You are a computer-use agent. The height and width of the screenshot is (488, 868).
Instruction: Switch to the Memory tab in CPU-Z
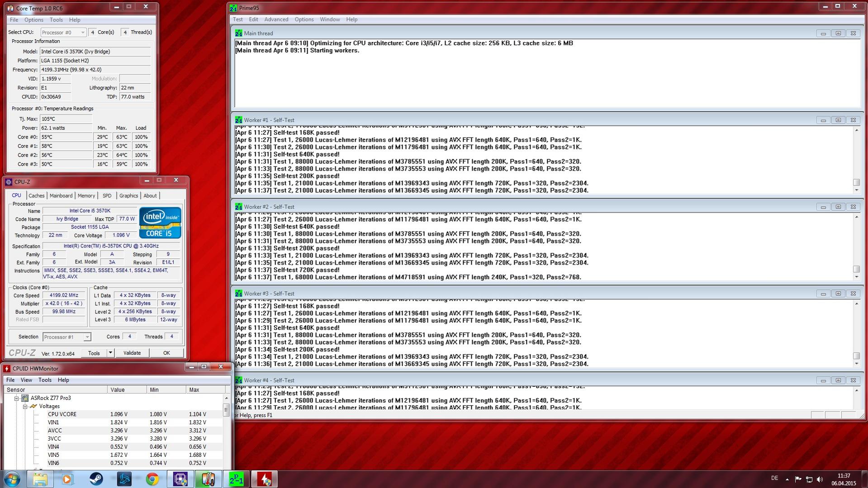(x=86, y=196)
